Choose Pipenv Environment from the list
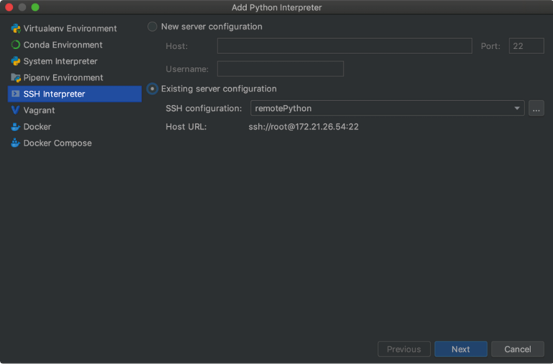 (74, 78)
